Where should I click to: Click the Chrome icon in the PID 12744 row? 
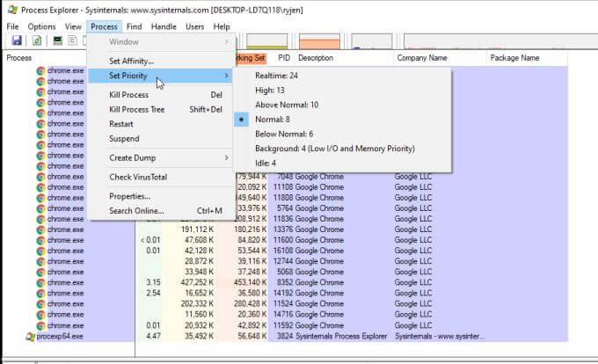(40, 261)
